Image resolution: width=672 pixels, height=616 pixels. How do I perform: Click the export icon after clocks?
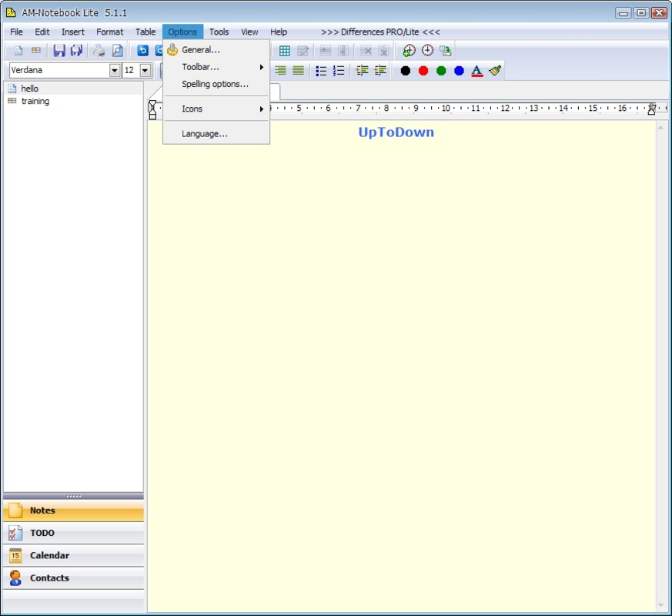pyautogui.click(x=445, y=51)
